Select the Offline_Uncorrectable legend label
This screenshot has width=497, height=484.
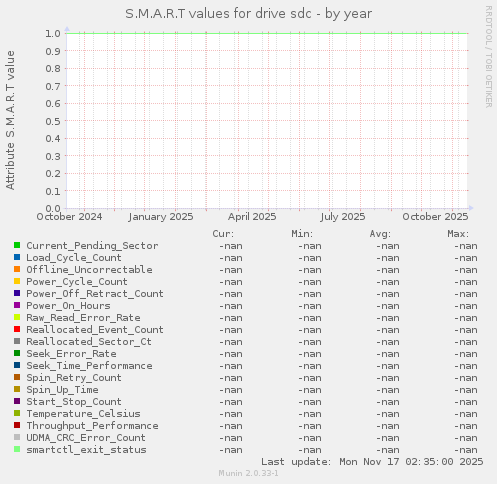89,270
